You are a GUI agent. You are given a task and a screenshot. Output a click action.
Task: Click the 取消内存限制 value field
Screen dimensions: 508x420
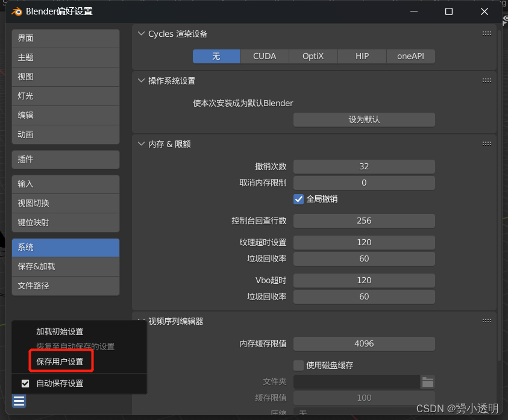[364, 183]
